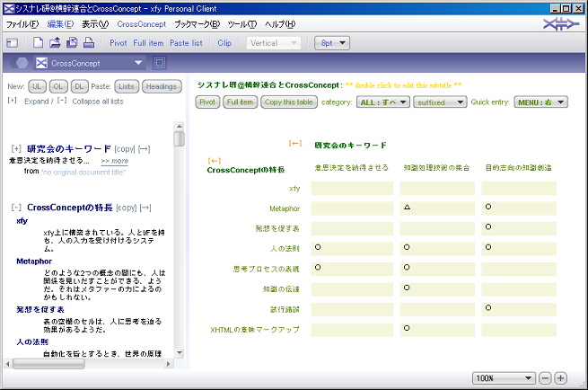This screenshot has height=390, width=588.
Task: Click left panel horizontal scrollbar thumb
Action: tap(48, 364)
